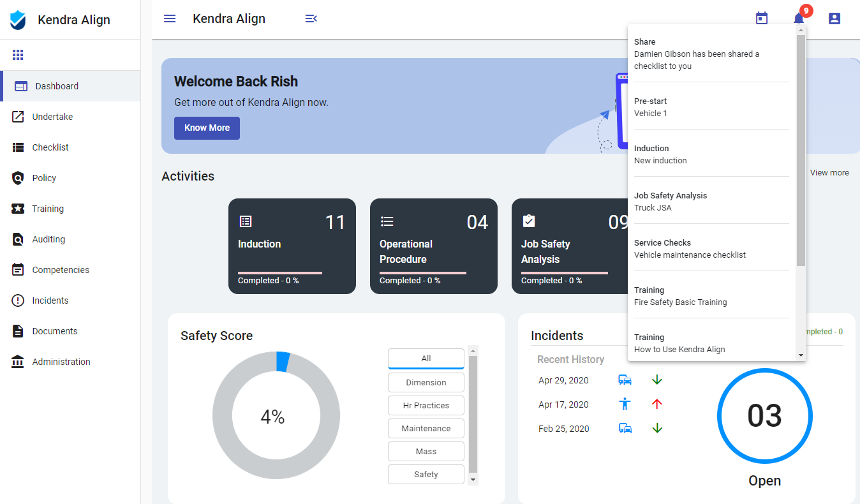Open the calendar icon in the header
Viewport: 860px width, 504px height.
pyautogui.click(x=762, y=18)
